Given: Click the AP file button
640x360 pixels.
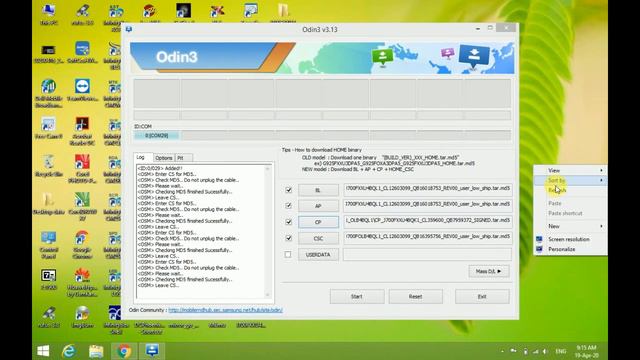Looking at the screenshot, I should 318,206.
